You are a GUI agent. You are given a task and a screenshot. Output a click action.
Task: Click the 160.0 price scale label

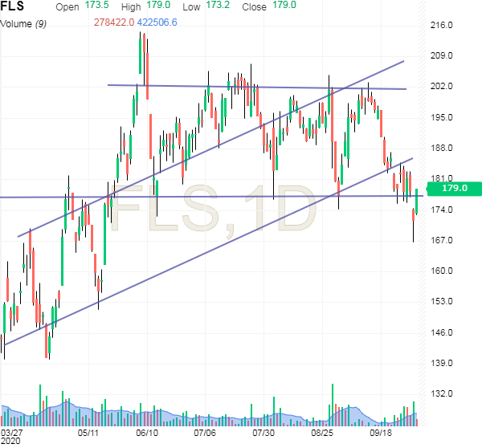pyautogui.click(x=444, y=271)
